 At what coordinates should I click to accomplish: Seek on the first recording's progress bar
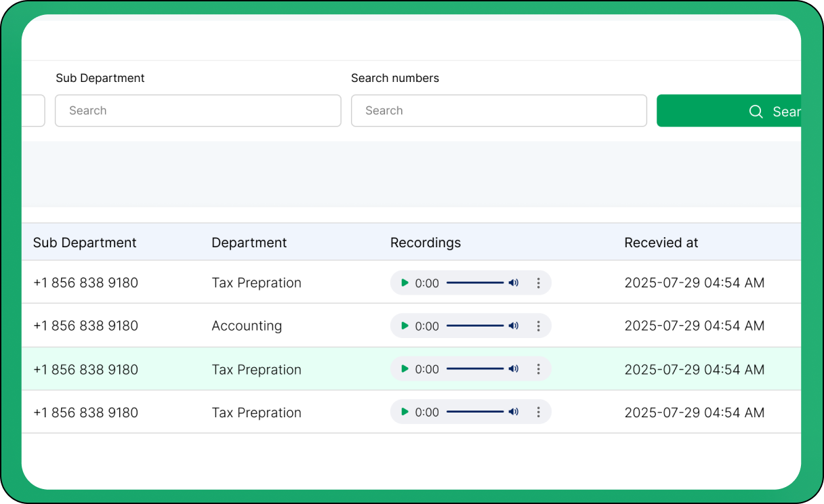coord(475,283)
